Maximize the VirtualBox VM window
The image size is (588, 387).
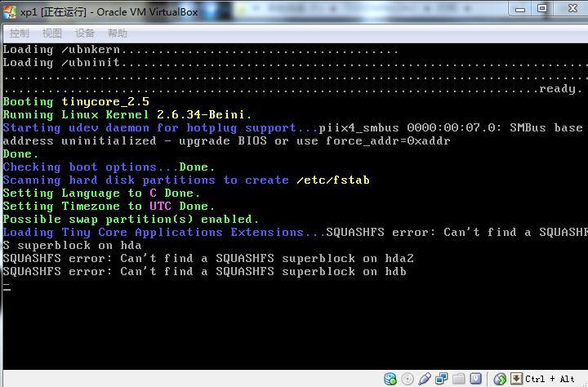[x=541, y=8]
